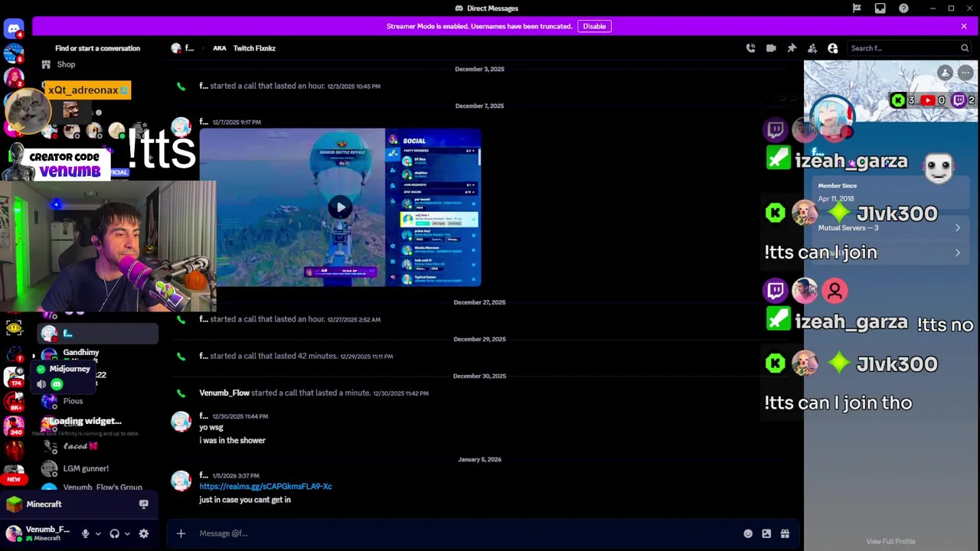Open the sticker or GIF picker icon
This screenshot has height=551, width=980.
click(766, 533)
